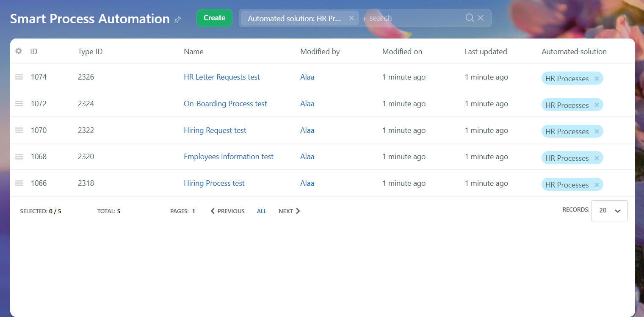This screenshot has width=644, height=317.
Task: Open row menu for ID 1074
Action: click(19, 77)
